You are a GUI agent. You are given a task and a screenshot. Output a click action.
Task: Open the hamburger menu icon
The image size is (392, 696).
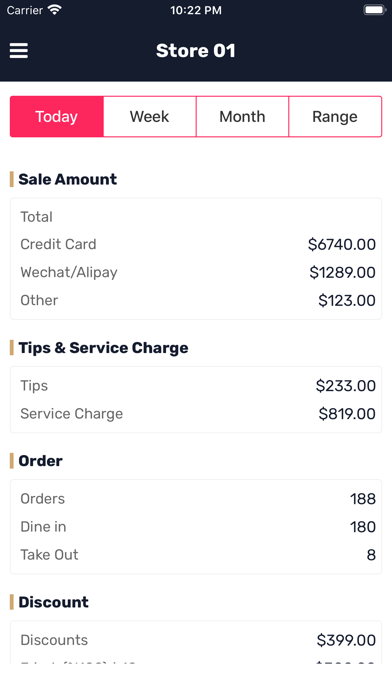[x=19, y=51]
